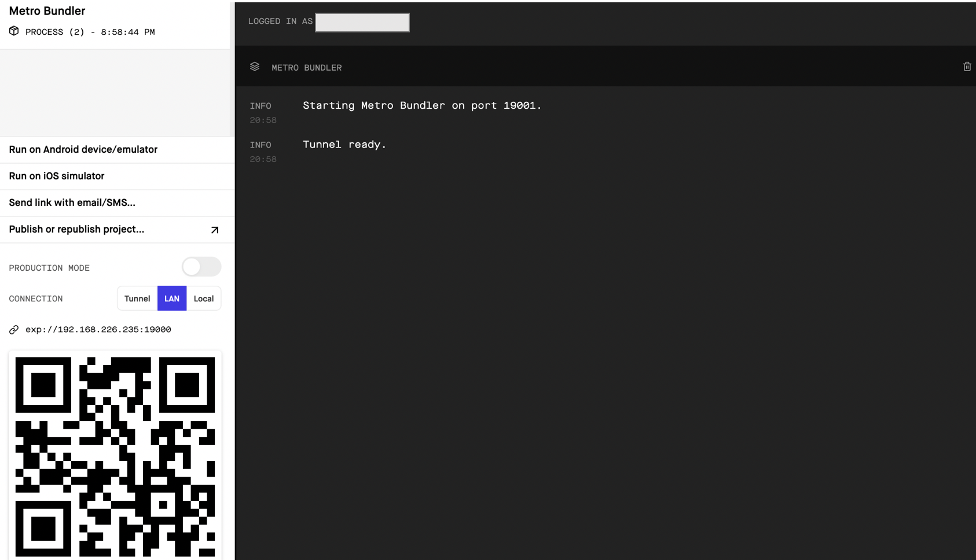Click the link icon next to the exp URL

point(13,329)
